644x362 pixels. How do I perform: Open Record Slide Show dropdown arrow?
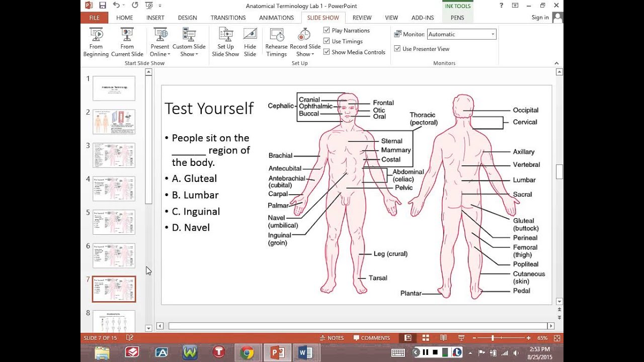(x=312, y=54)
